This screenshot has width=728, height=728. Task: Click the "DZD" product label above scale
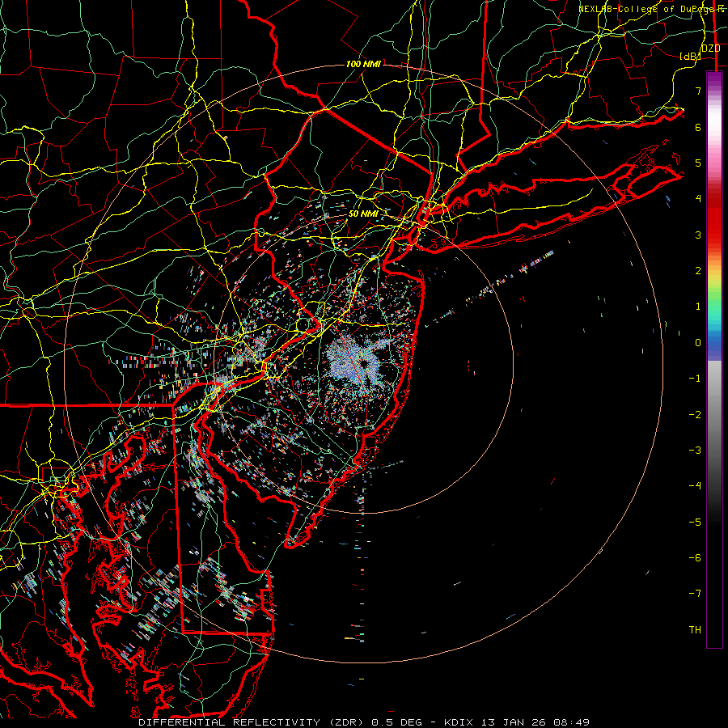[x=711, y=49]
